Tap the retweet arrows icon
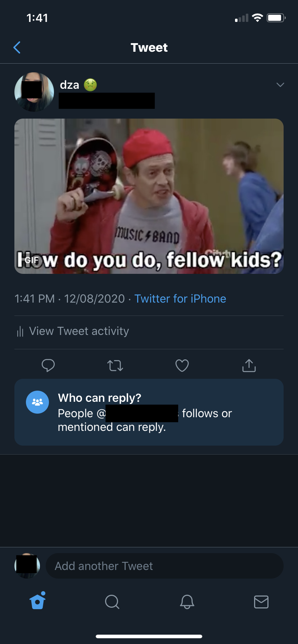298x644 pixels. (x=115, y=365)
